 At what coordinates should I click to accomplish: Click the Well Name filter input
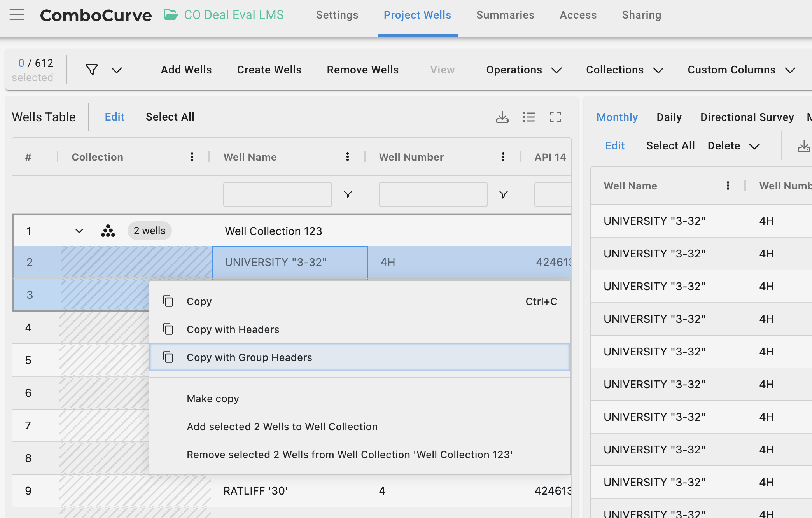pos(277,194)
